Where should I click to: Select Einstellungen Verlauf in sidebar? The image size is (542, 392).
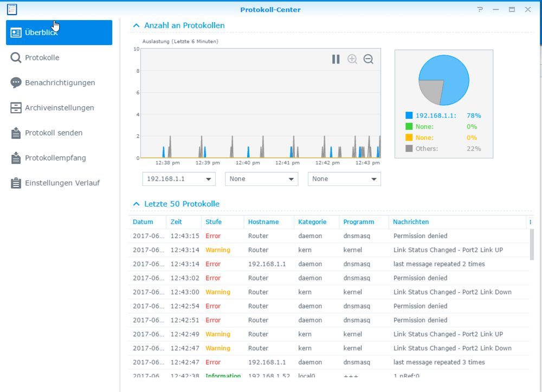click(61, 183)
